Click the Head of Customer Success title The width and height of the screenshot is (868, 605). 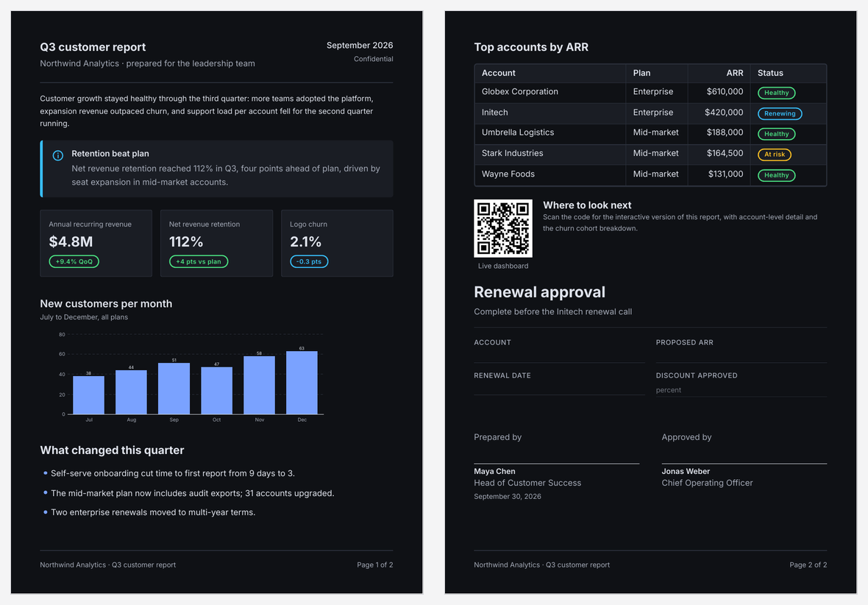point(527,483)
